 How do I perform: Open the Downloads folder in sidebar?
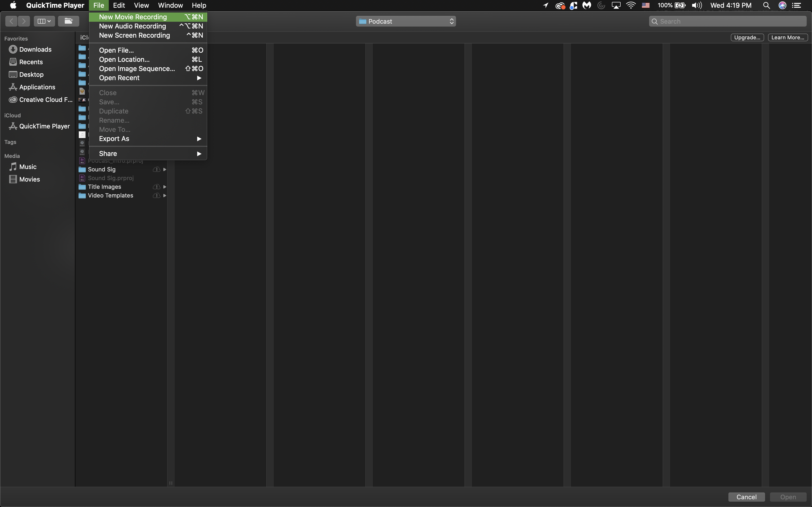pyautogui.click(x=35, y=49)
